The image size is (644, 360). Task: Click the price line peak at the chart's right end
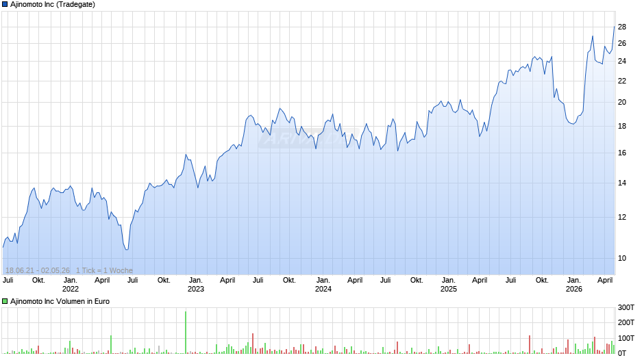coord(614,27)
